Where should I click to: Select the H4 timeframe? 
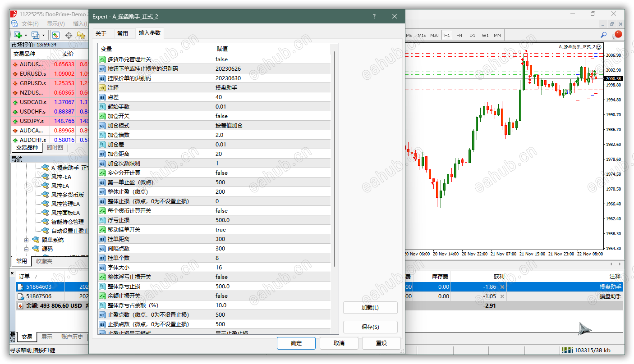coord(459,35)
